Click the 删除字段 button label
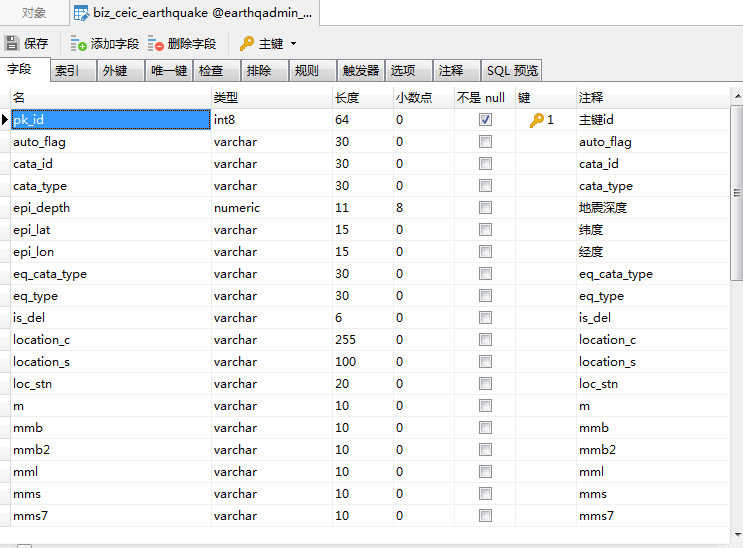This screenshot has width=743, height=548. pos(191,44)
